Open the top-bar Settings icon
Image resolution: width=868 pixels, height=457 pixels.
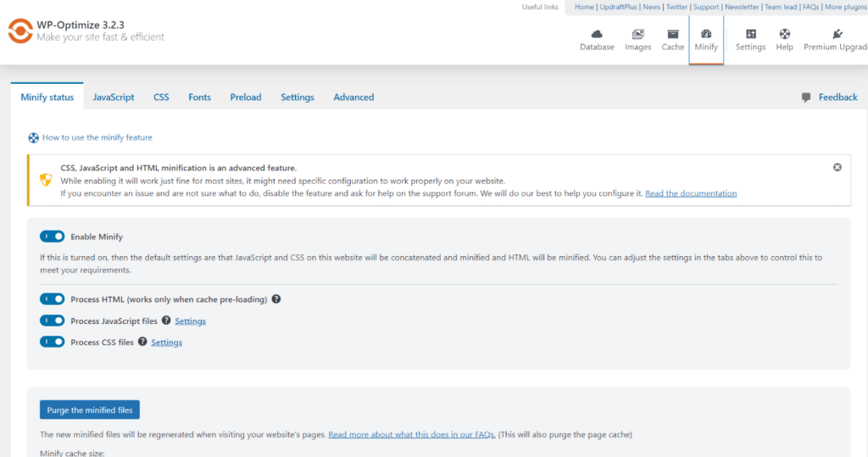(750, 35)
